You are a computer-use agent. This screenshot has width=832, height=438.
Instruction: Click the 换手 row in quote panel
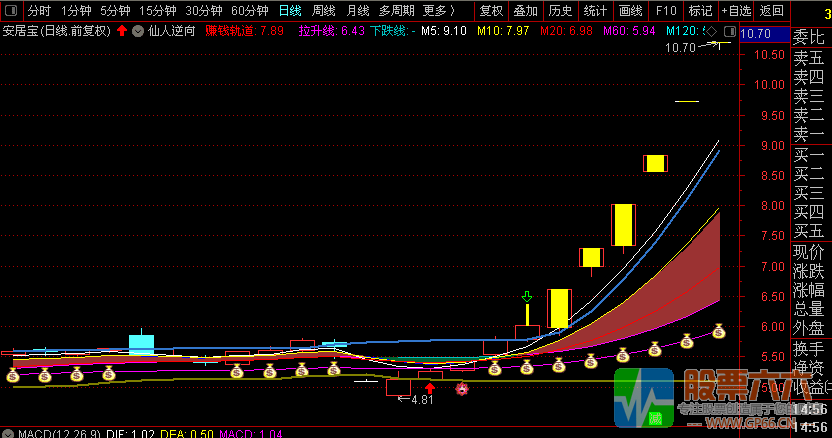[x=809, y=349]
